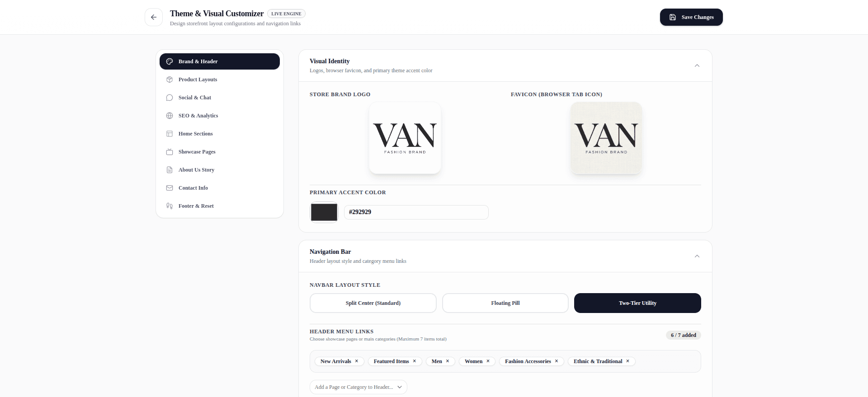This screenshot has height=397, width=868.
Task: Open Add a Page or Category dropdown
Action: point(359,387)
